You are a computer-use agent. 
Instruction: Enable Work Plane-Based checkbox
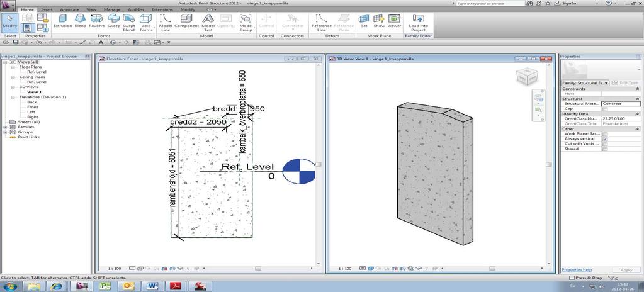click(x=604, y=134)
